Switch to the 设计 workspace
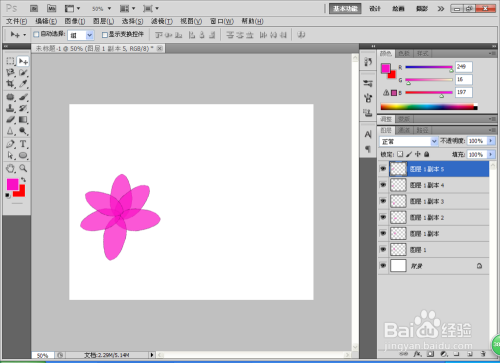Viewport: 500px width, 363px height. click(x=375, y=9)
